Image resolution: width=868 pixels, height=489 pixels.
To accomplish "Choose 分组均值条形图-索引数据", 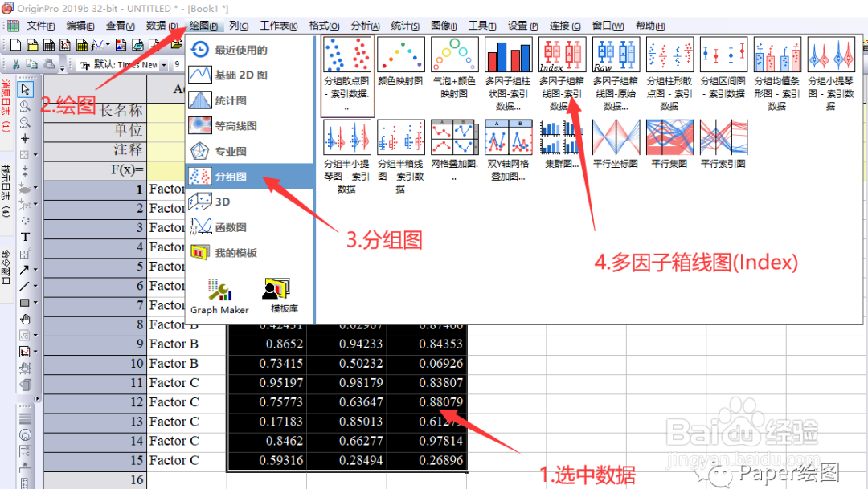I will [776, 74].
